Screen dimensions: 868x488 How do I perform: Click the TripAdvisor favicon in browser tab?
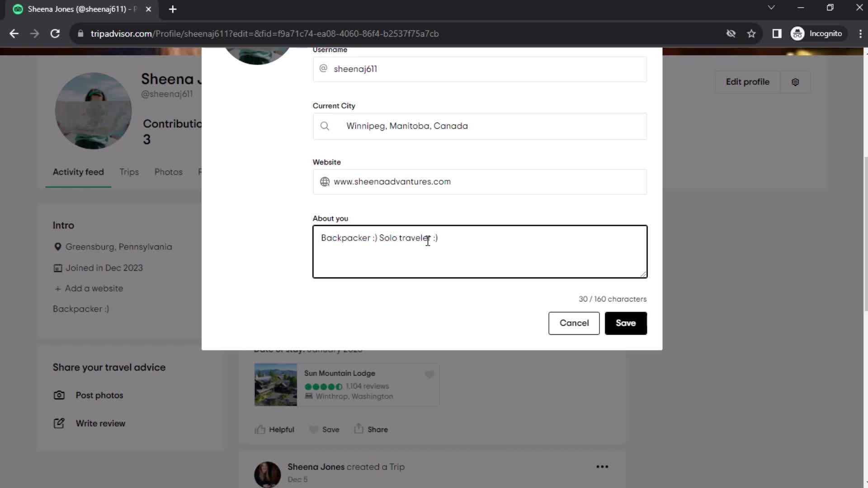coord(17,9)
